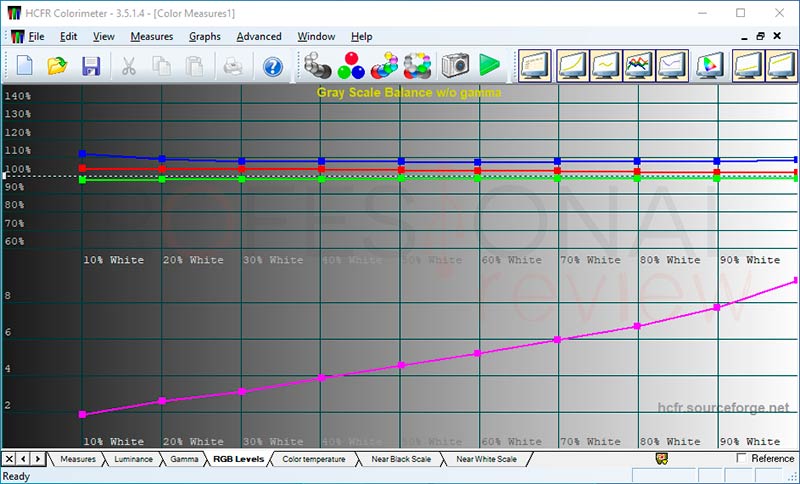This screenshot has width=800, height=484.
Task: Measure secondaries with the multicolor spheres icon
Action: [x=384, y=65]
